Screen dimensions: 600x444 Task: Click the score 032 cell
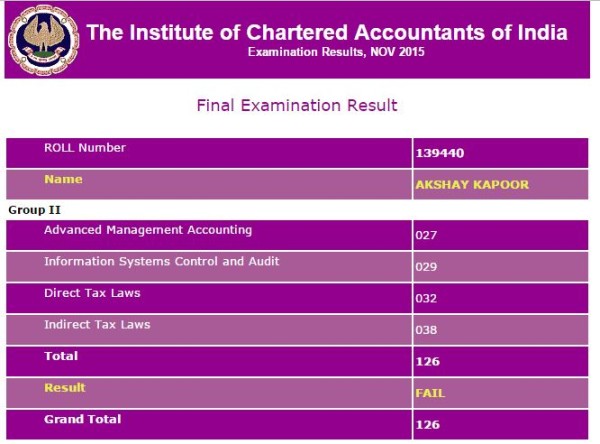426,299
